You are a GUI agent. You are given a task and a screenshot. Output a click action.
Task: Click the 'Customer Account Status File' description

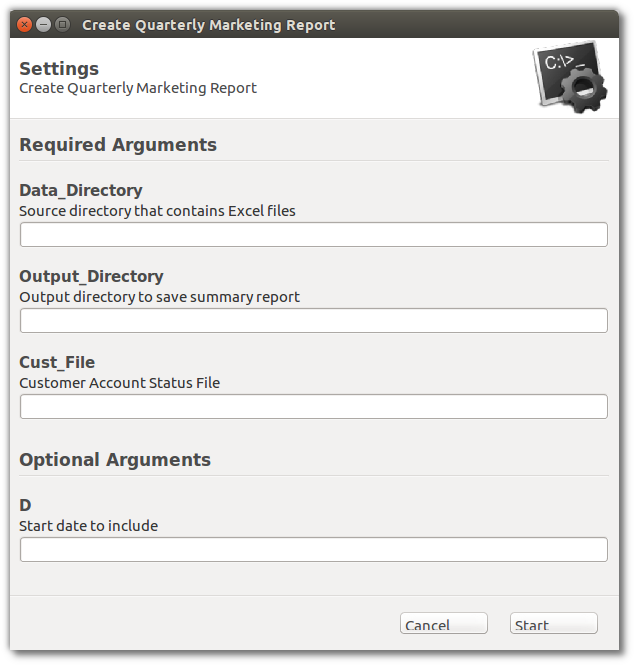coord(120,383)
